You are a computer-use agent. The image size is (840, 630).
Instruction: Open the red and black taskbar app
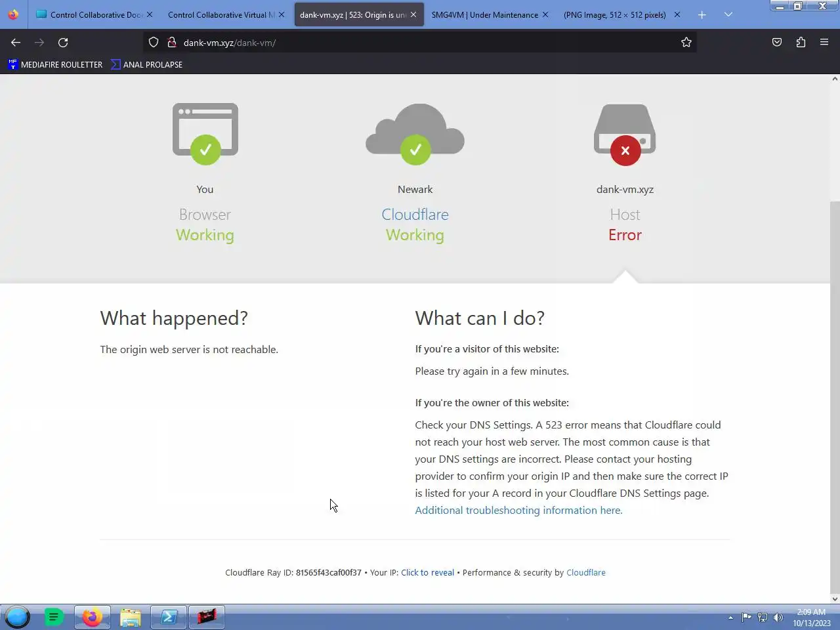tap(207, 617)
